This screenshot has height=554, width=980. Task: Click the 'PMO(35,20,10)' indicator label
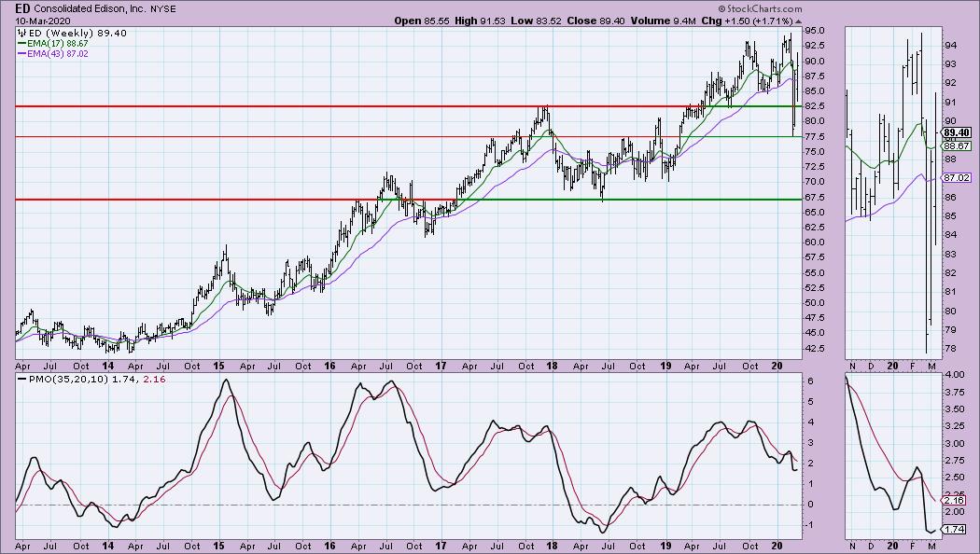pyautogui.click(x=69, y=379)
